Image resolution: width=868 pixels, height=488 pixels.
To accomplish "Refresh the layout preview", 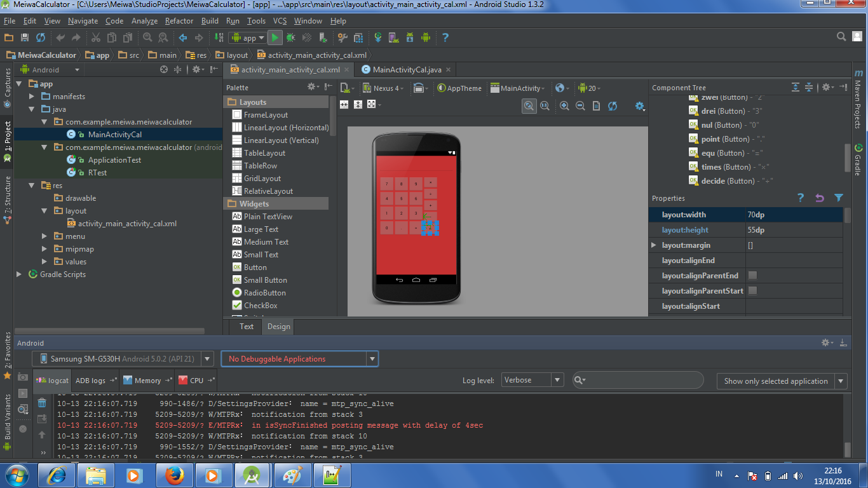I will coord(611,105).
